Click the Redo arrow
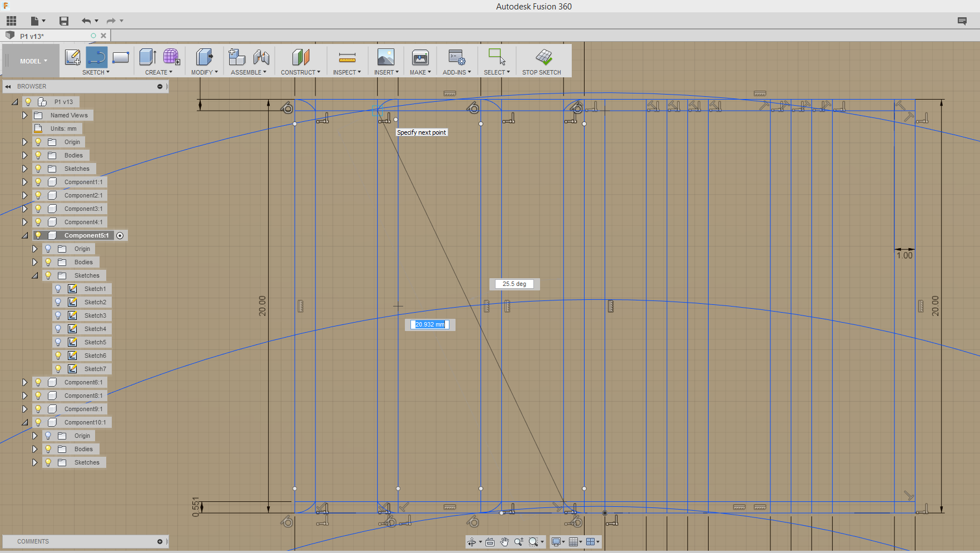 pos(111,21)
